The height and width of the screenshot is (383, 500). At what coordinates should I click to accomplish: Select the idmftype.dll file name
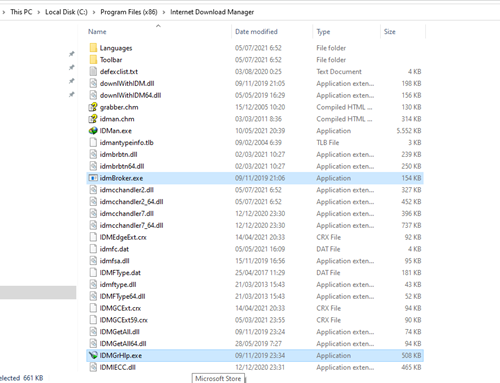(118, 284)
